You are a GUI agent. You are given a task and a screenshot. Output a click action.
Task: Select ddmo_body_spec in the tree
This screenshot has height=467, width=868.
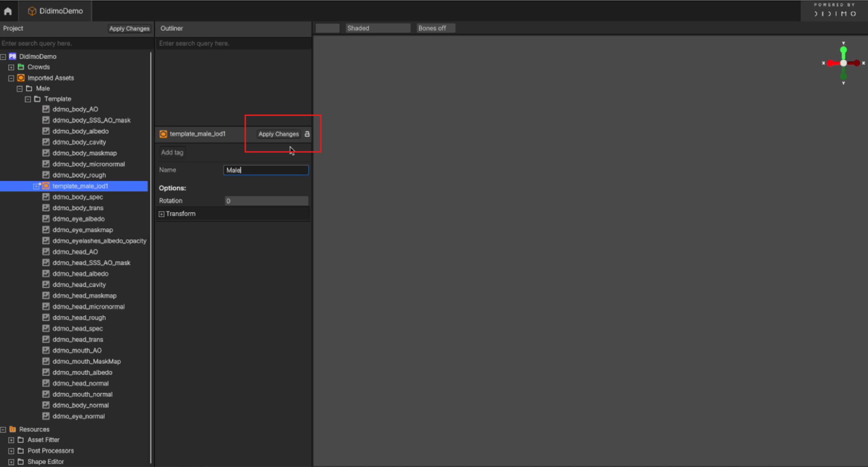pos(78,197)
